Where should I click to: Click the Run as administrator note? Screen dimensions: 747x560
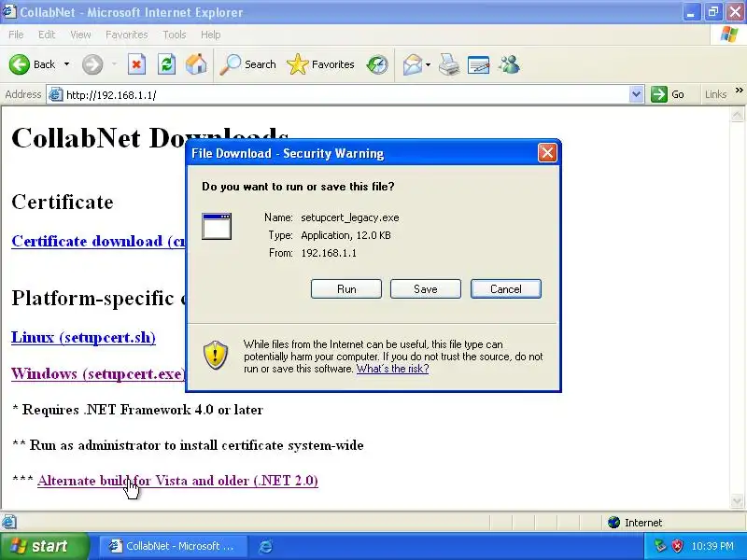(x=188, y=445)
